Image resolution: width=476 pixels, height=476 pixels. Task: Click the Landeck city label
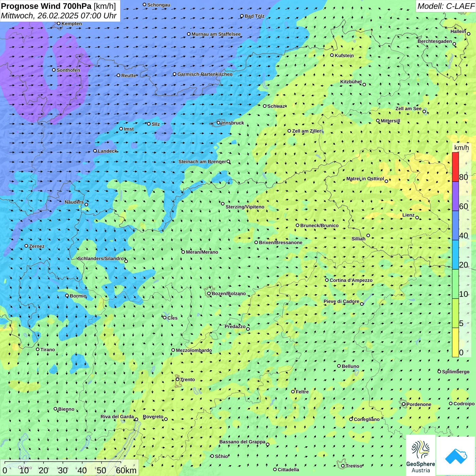pyautogui.click(x=107, y=151)
